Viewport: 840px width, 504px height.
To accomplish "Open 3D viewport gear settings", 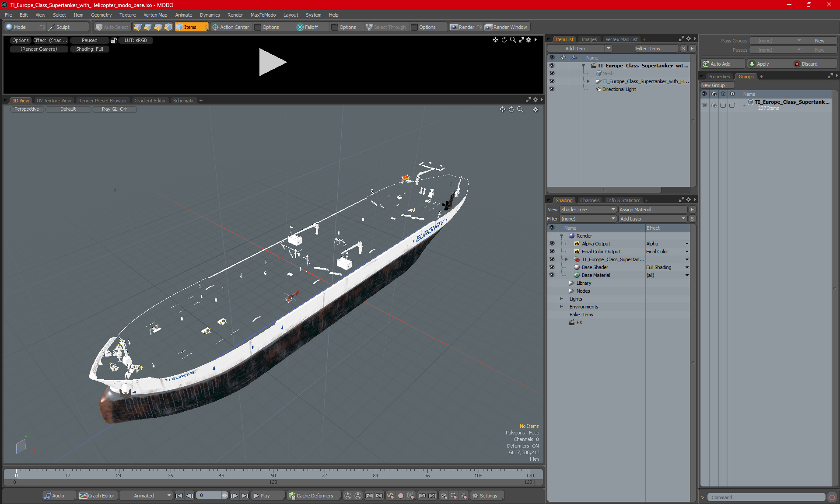I will 535,109.
